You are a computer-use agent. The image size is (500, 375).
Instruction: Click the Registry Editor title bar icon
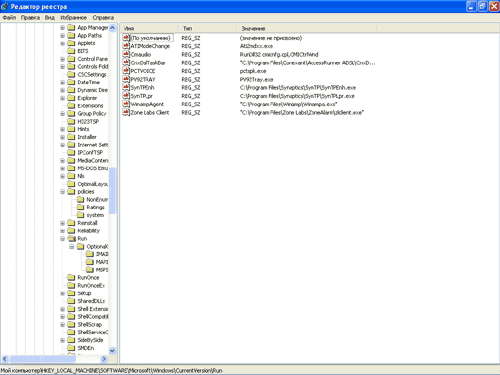5,7
